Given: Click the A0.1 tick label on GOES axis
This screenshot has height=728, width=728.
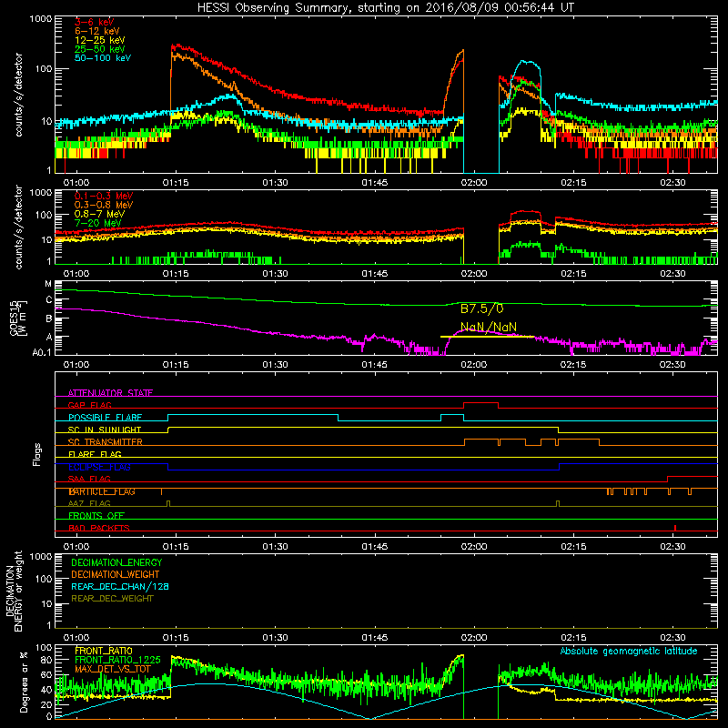Looking at the screenshot, I should coord(41,353).
